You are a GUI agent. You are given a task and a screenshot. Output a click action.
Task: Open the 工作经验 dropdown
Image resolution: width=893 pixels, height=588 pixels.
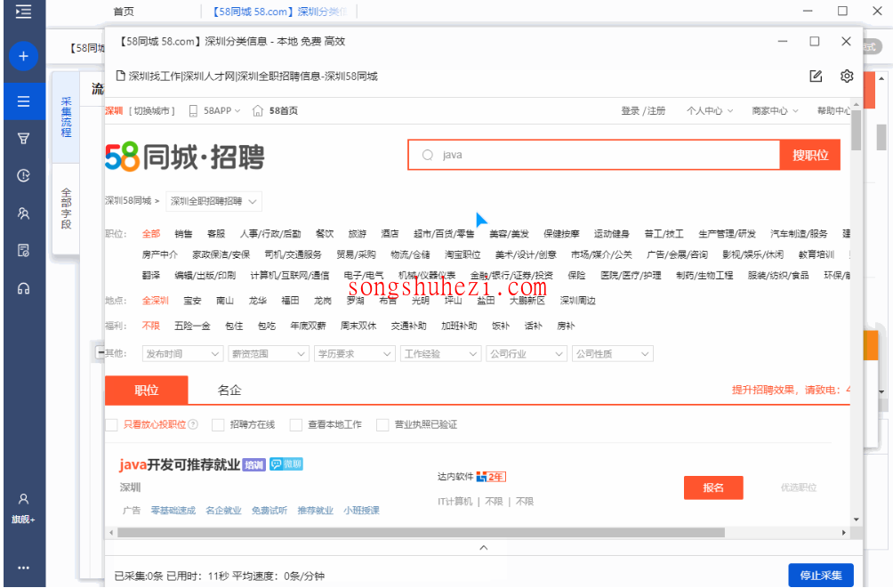click(441, 354)
